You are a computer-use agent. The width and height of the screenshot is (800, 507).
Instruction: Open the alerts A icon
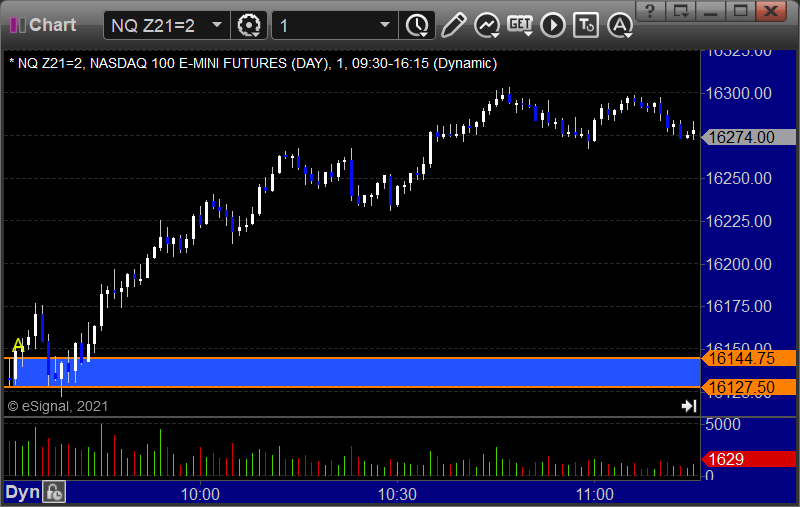[x=620, y=25]
